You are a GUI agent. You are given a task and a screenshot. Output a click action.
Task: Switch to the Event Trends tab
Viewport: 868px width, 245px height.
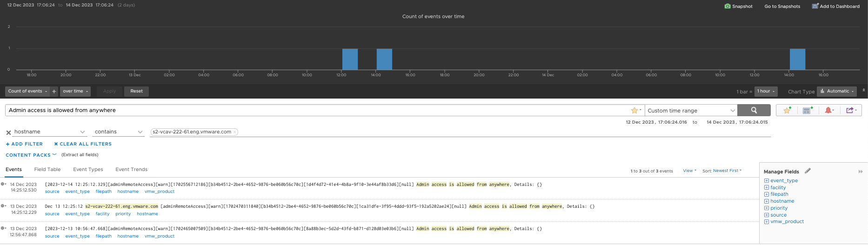[131, 169]
